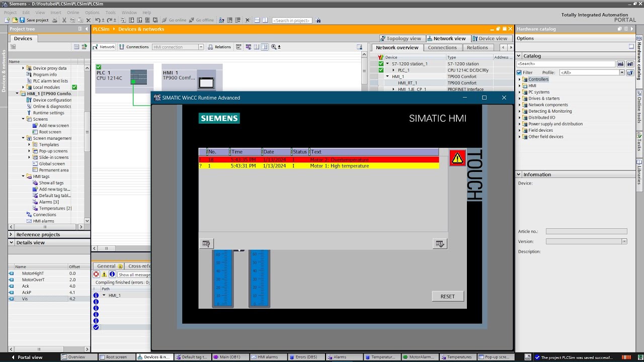Click the Search in project input field
644x362 pixels.
point(292,21)
